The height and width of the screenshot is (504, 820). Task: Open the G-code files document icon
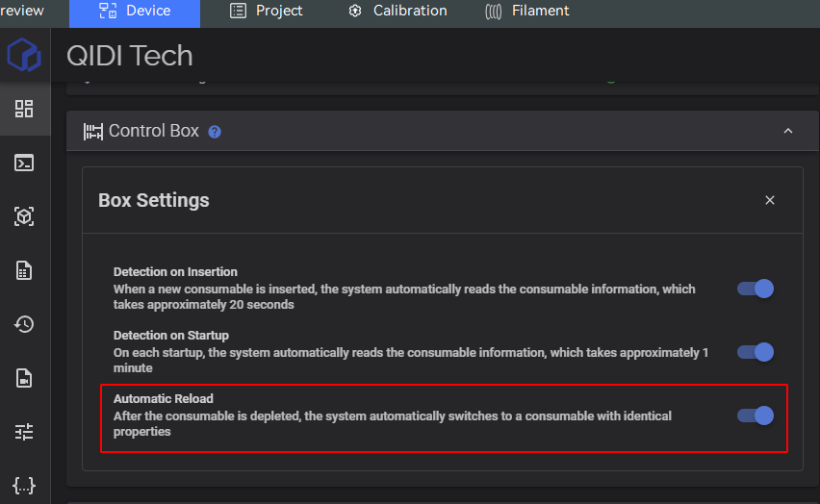pos(24,270)
